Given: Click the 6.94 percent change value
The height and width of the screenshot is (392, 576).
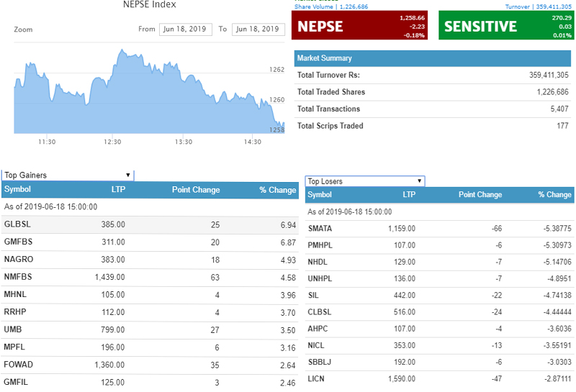Looking at the screenshot, I should [289, 225].
